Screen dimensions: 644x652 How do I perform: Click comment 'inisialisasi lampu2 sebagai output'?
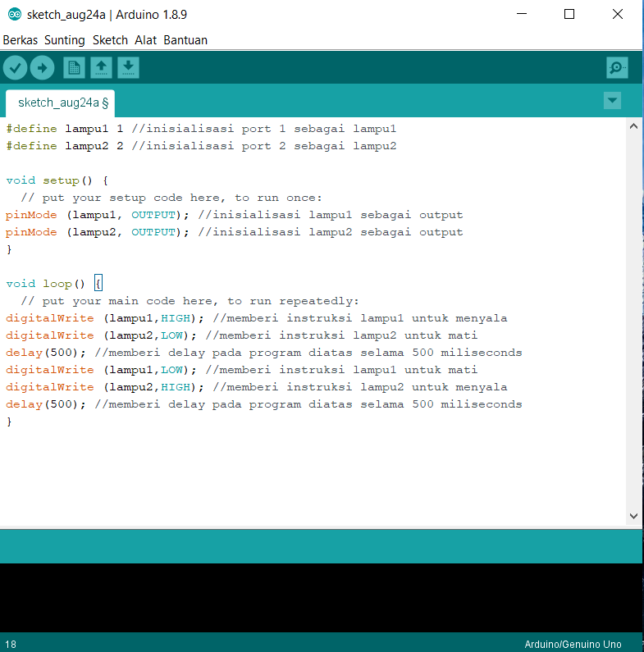coord(331,232)
